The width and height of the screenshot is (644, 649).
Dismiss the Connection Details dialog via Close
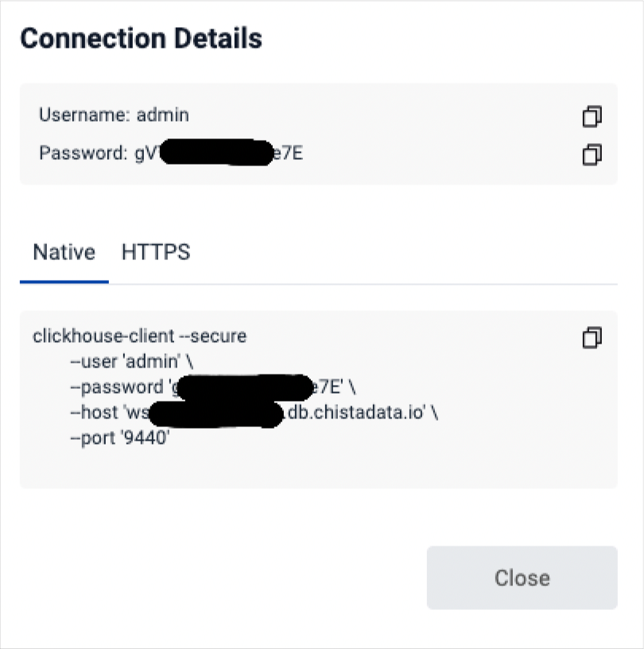(522, 578)
